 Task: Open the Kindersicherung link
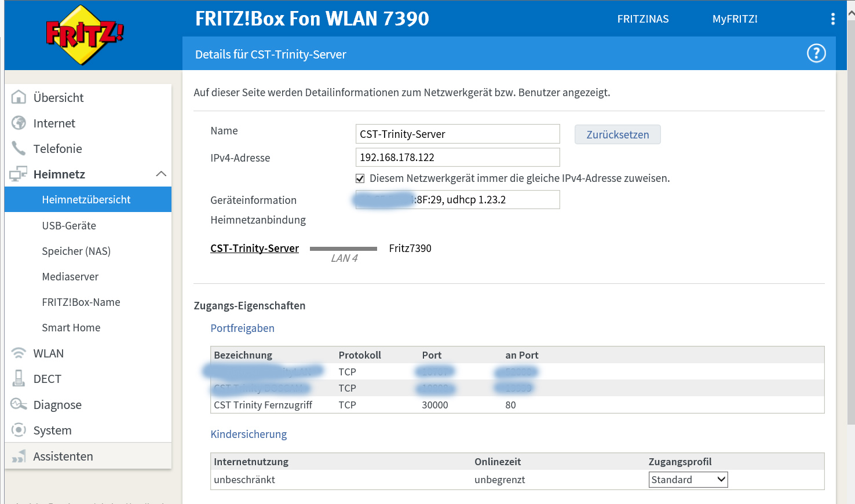[x=249, y=434]
